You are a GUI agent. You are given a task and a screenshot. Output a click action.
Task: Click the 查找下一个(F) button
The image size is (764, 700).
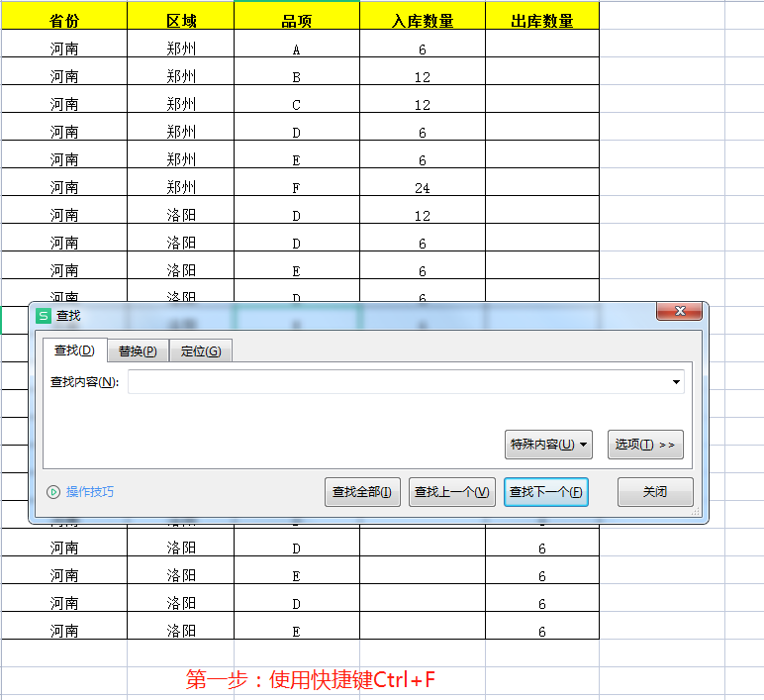click(x=546, y=492)
